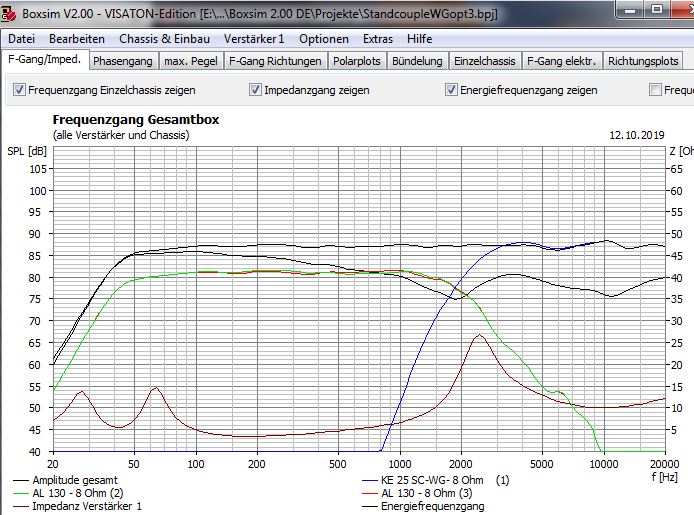Select the 'F-Gang elektr.' tab
This screenshot has width=694, height=515.
click(561, 61)
